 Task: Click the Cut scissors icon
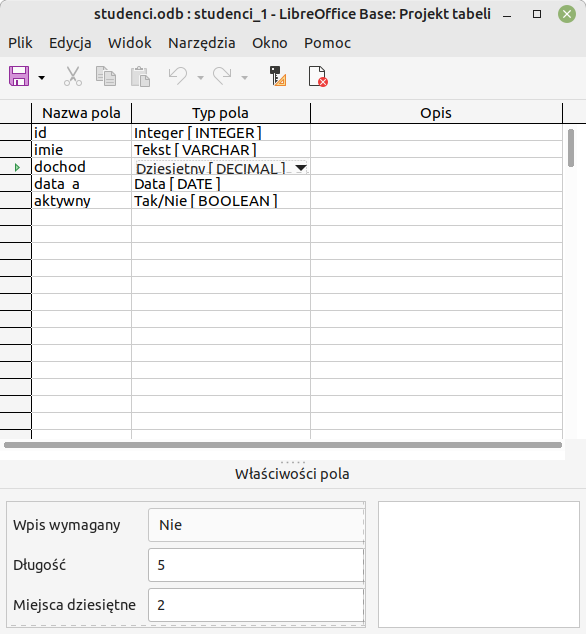pos(73,76)
